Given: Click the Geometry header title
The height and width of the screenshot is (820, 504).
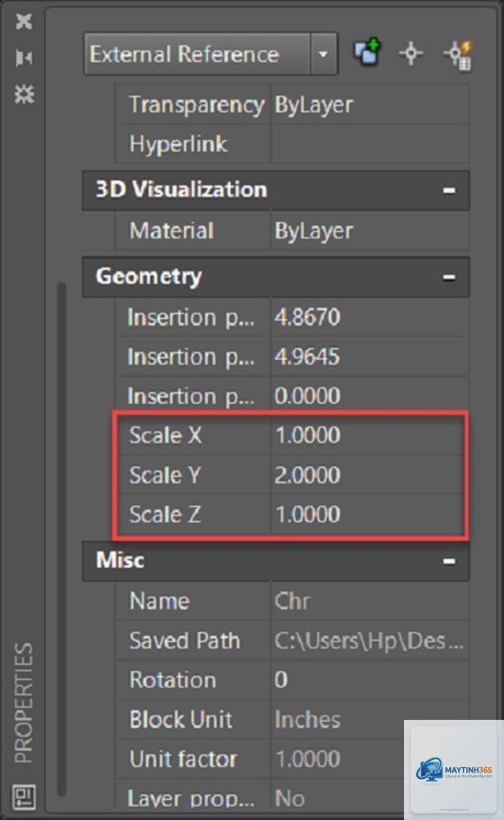Looking at the screenshot, I should click(148, 276).
